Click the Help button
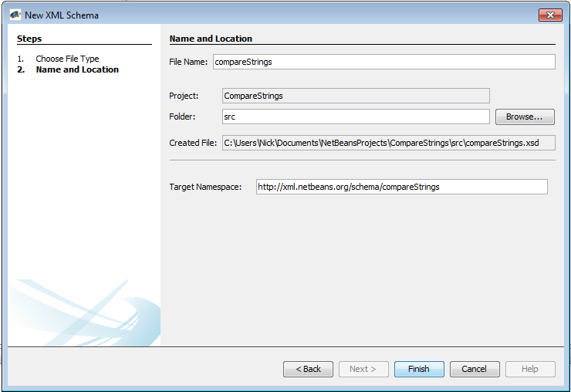Image resolution: width=571 pixels, height=392 pixels. 530,369
